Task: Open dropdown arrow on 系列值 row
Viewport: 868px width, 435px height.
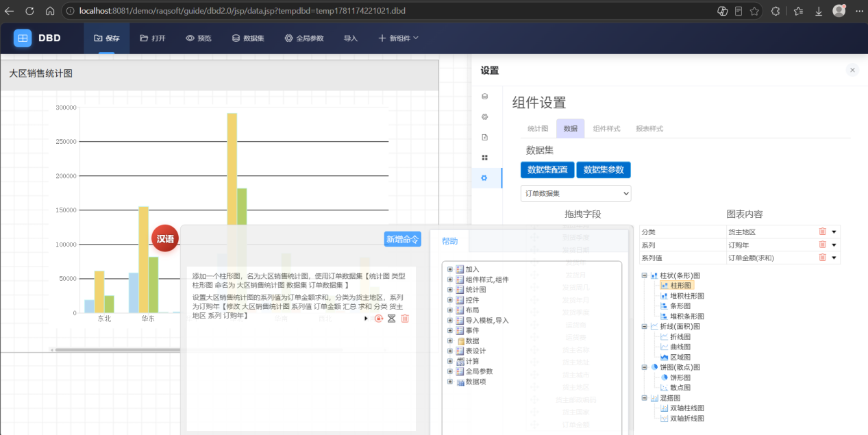Action: click(834, 258)
